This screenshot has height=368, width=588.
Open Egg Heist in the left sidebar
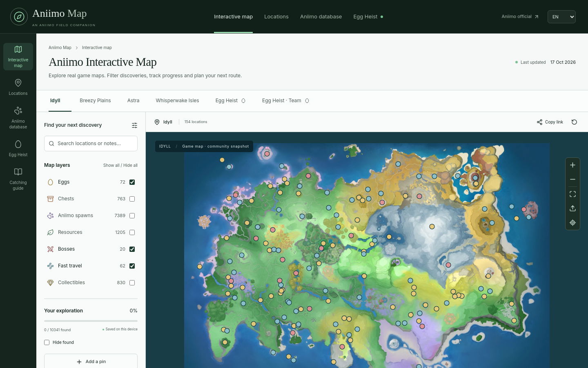click(x=18, y=149)
